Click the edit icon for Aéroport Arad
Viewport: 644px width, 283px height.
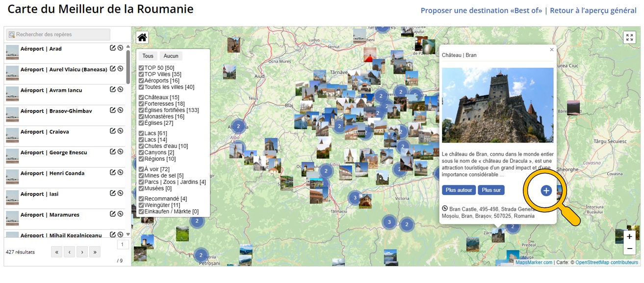pos(113,48)
